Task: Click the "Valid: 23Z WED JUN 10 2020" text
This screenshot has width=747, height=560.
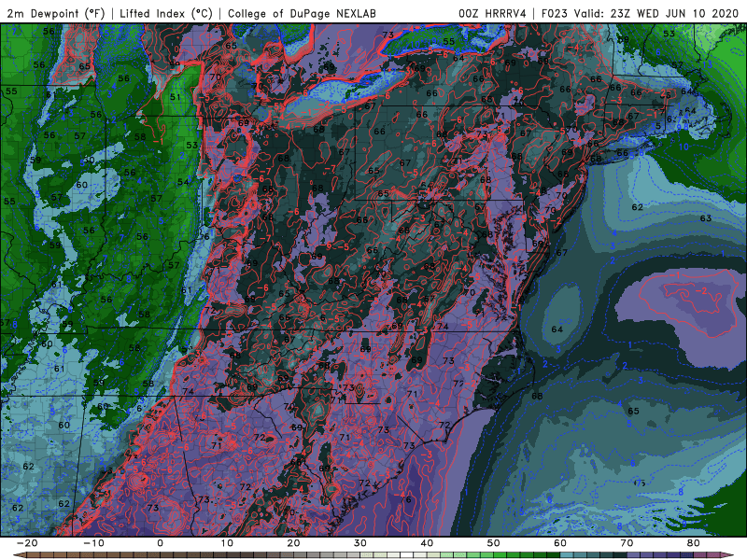Action: [x=656, y=14]
